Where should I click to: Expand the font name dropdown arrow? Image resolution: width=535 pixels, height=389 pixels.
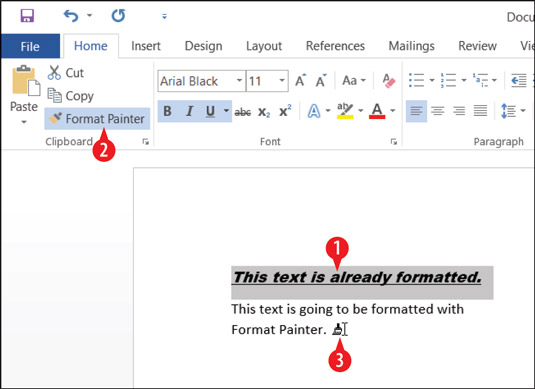(240, 81)
